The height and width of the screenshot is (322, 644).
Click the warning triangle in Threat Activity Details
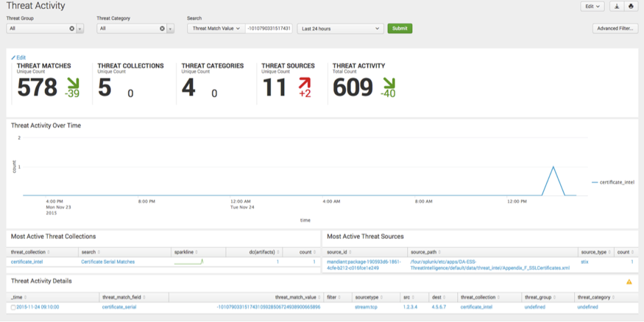click(x=629, y=282)
